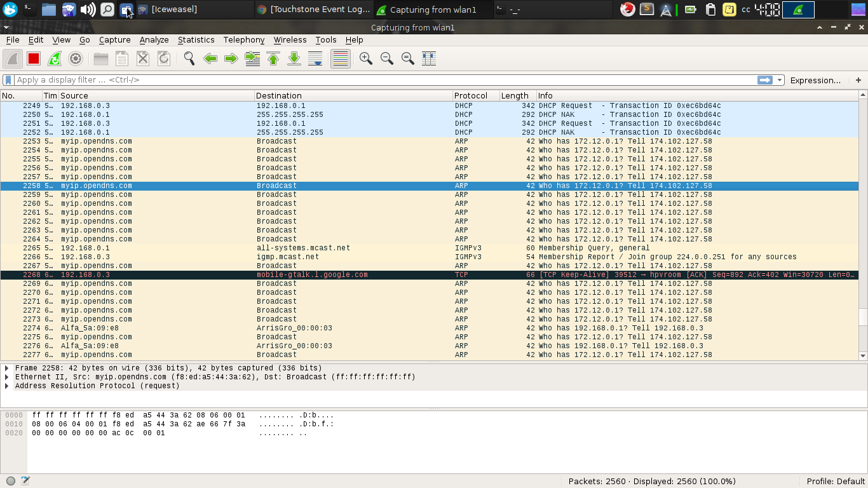
Task: Sort by the Source column header
Action: click(156, 95)
